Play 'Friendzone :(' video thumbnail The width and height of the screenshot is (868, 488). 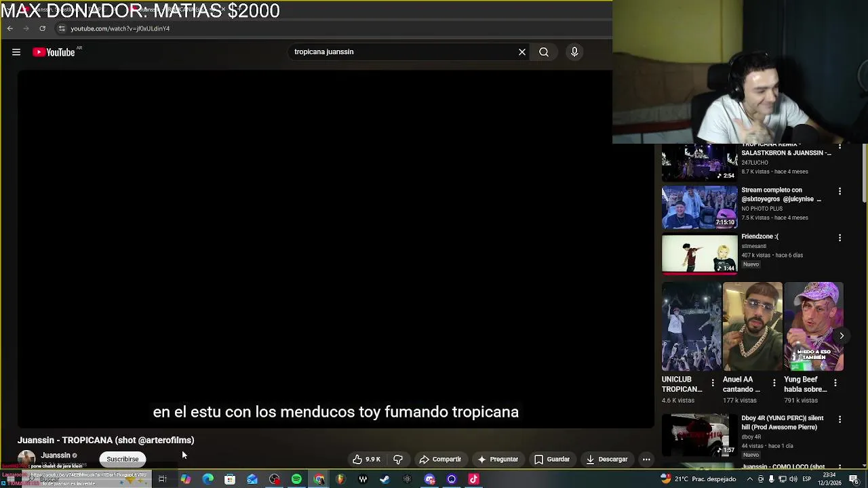pos(699,253)
